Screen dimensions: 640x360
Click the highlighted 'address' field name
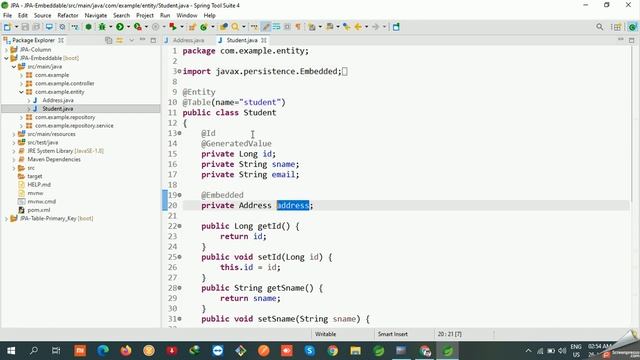click(293, 205)
